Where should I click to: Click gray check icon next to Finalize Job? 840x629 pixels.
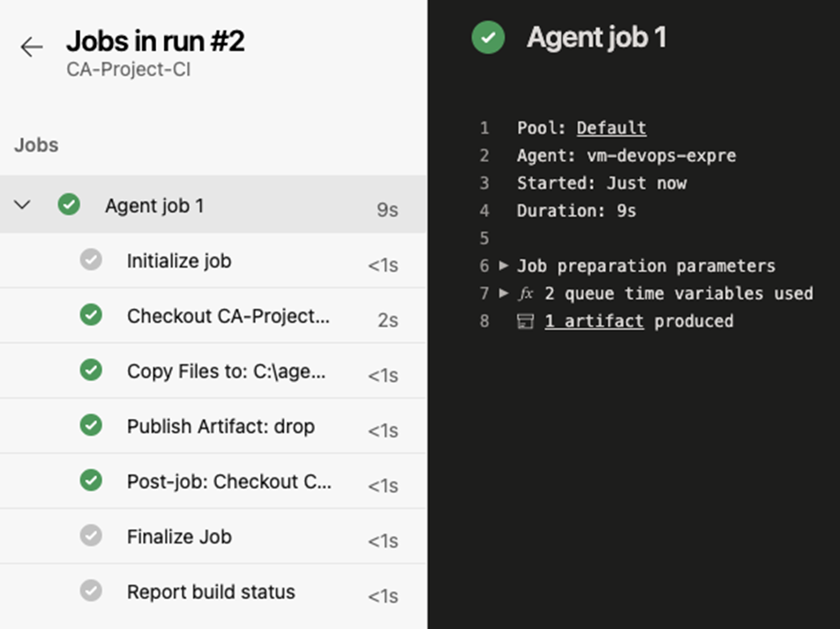91,535
